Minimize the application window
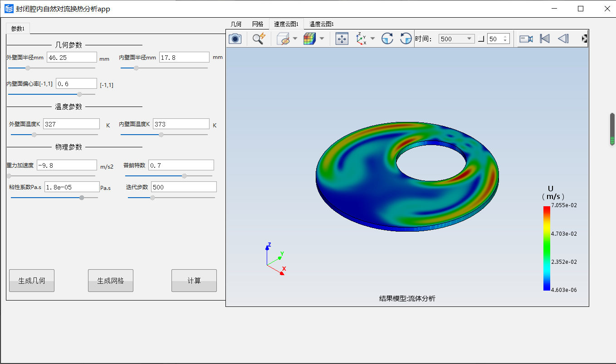The height and width of the screenshot is (364, 616). click(554, 9)
